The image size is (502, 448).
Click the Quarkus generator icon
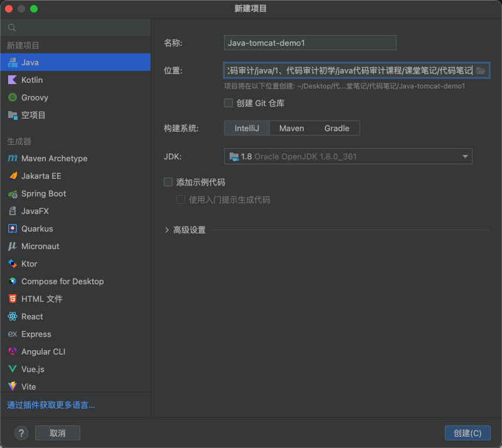click(x=12, y=229)
